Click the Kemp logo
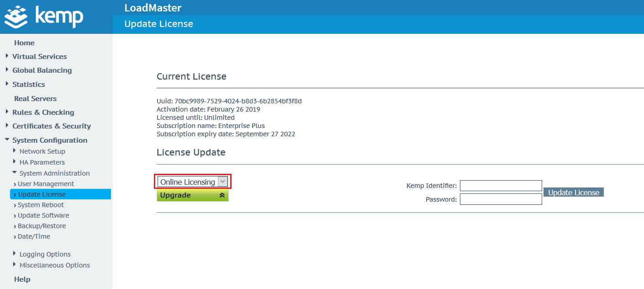Screen dimensions: 644x289 tap(44, 16)
